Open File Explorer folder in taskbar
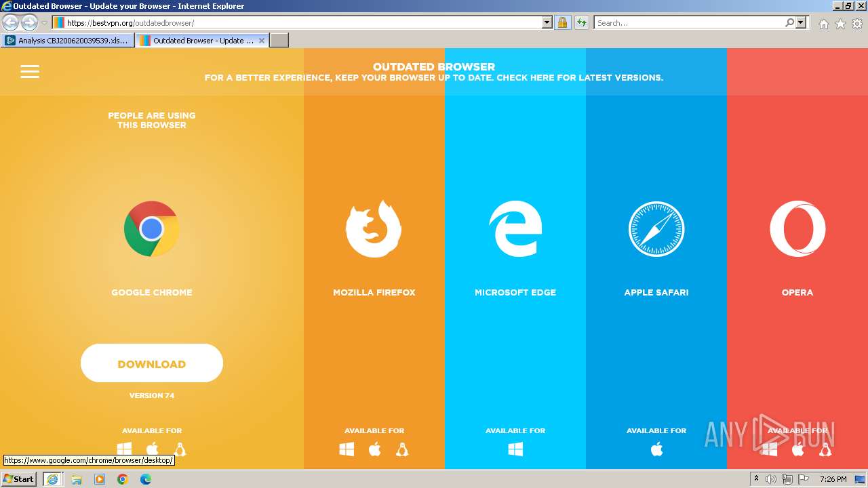The image size is (868, 488). coord(77,479)
